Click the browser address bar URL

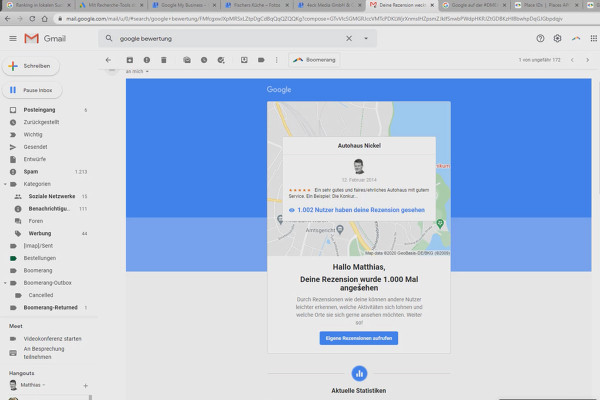point(314,19)
